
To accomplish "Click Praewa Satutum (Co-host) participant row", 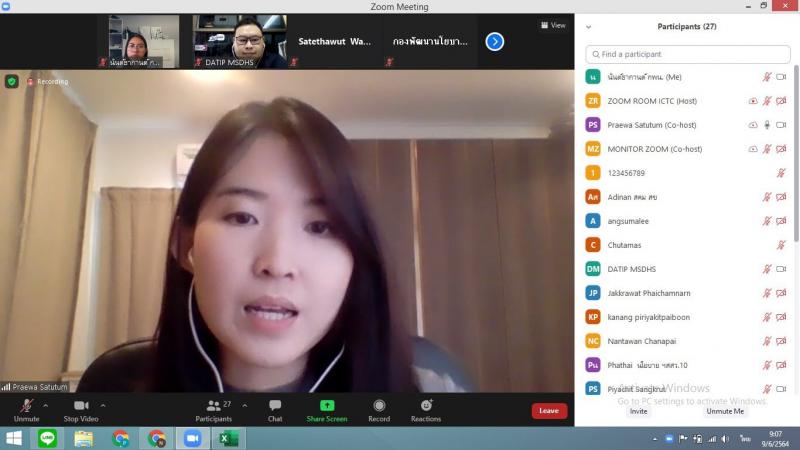I will 687,125.
